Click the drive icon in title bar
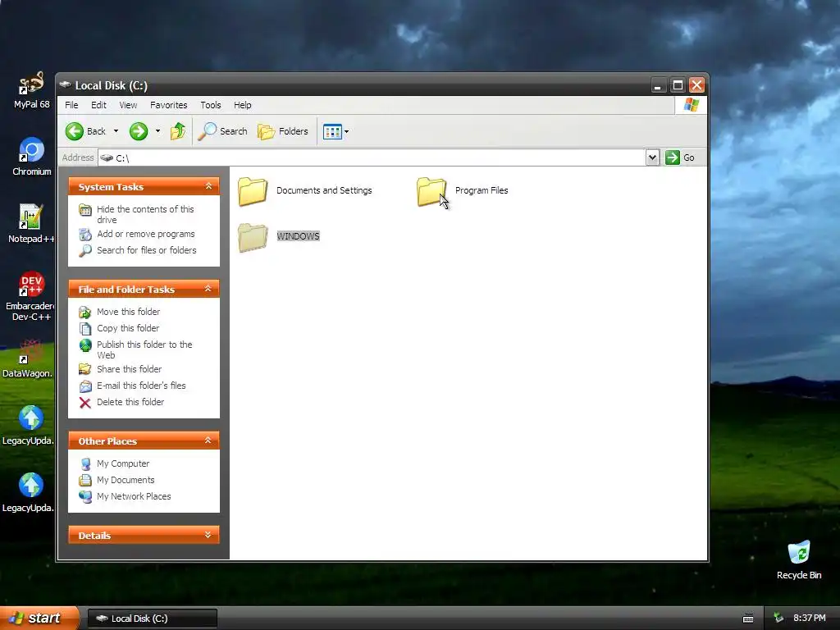The width and height of the screenshot is (840, 630). (66, 84)
